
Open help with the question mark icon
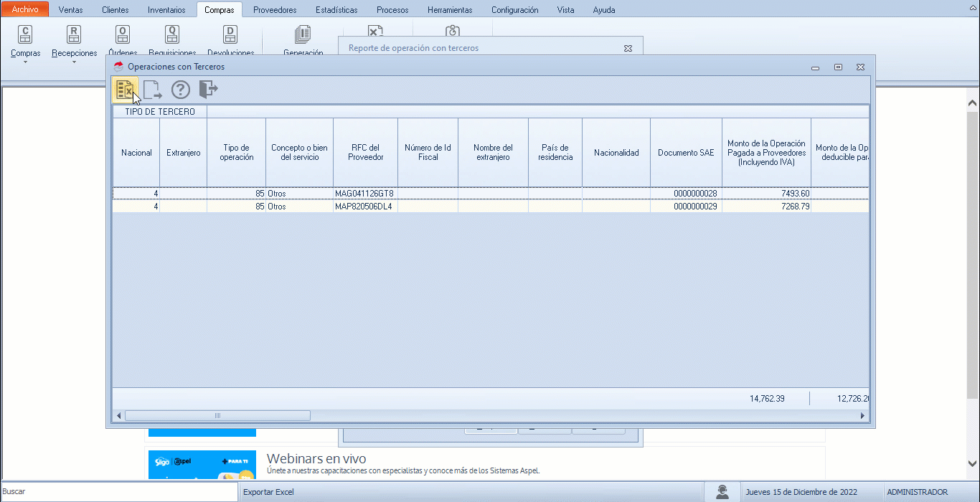point(180,90)
